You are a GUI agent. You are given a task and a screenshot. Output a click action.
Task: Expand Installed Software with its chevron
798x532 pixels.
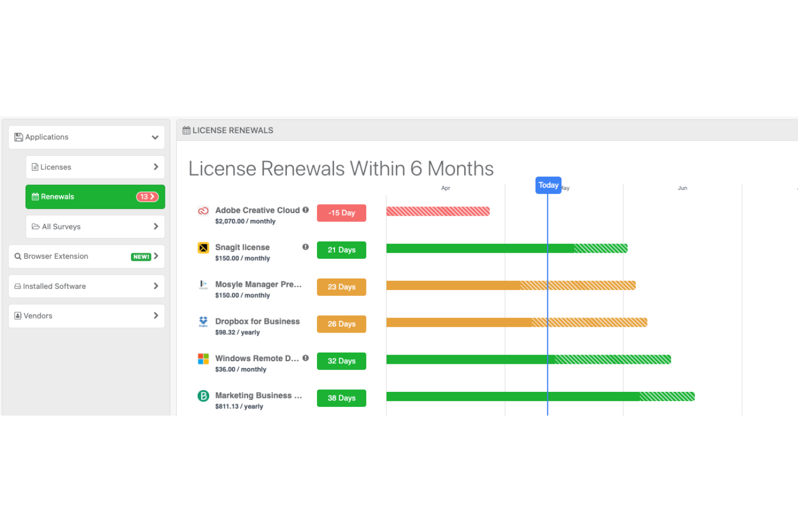click(156, 286)
